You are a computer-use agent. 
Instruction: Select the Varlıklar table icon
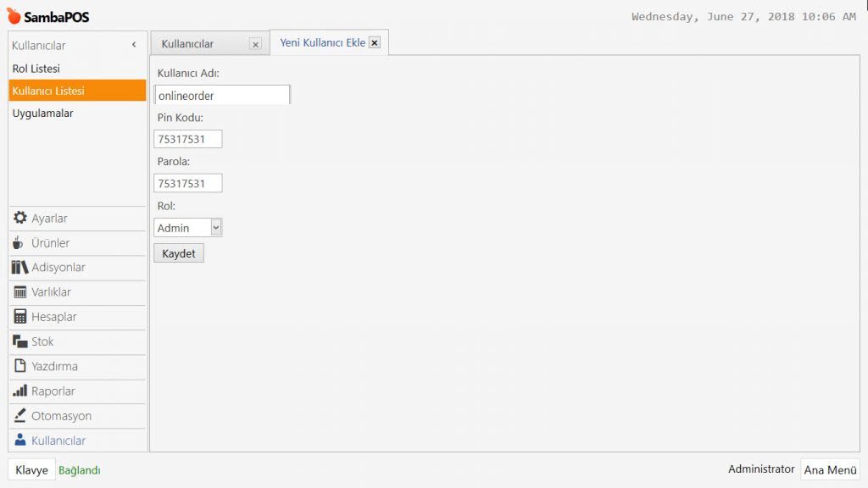click(x=20, y=292)
